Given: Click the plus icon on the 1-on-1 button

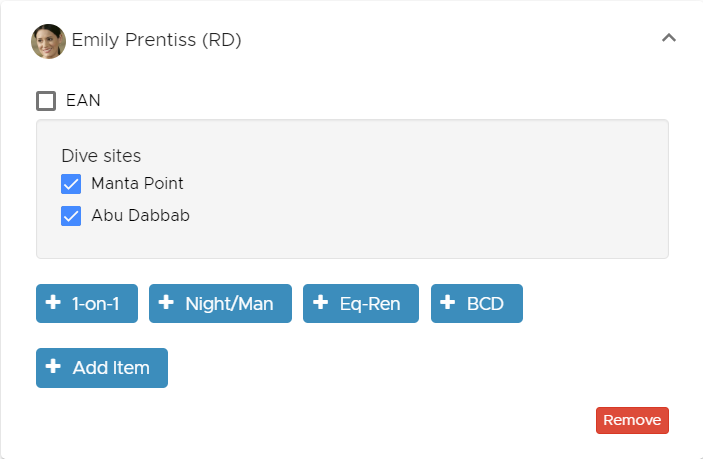Looking at the screenshot, I should pos(53,302).
